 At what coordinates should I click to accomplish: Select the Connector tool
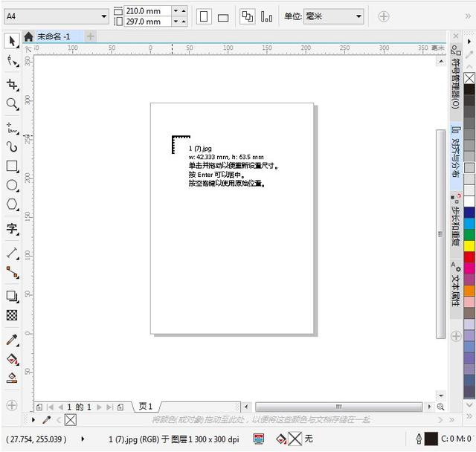tap(12, 272)
